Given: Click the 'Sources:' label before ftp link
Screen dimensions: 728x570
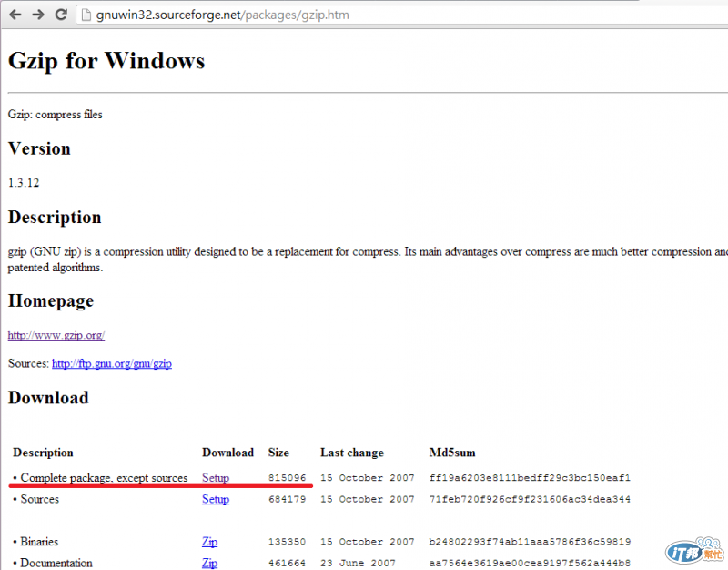Looking at the screenshot, I should [x=28, y=363].
